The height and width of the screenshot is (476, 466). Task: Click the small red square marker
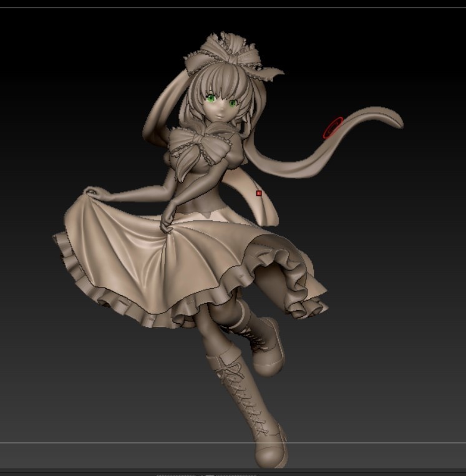pyautogui.click(x=259, y=193)
